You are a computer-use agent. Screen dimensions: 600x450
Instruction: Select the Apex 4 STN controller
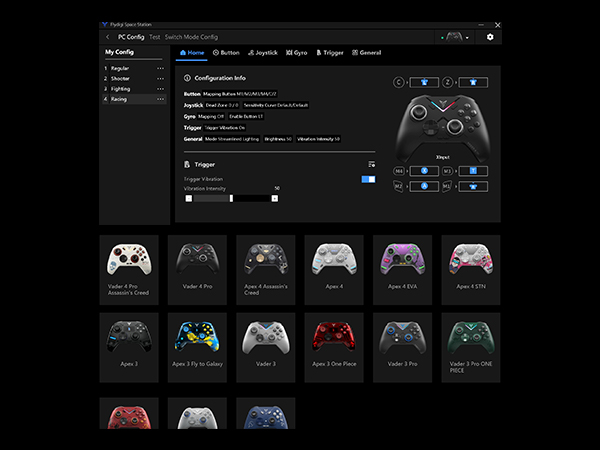pyautogui.click(x=471, y=270)
